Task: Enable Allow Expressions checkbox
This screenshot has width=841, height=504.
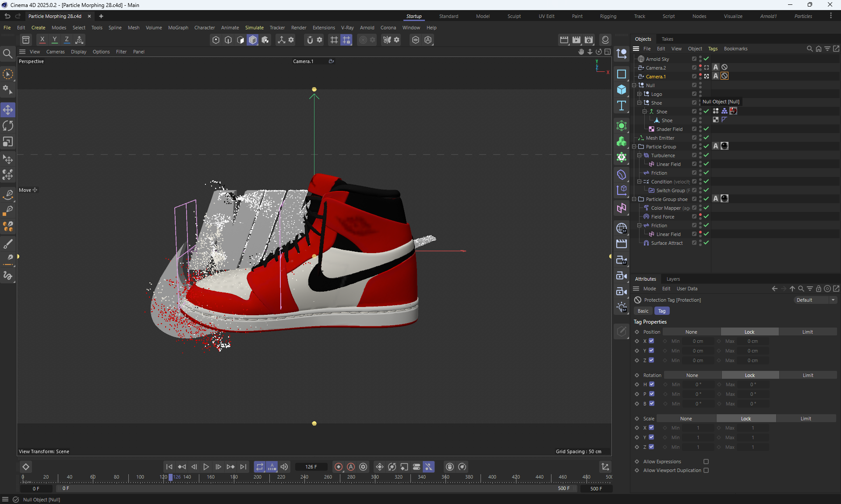Action: click(706, 462)
